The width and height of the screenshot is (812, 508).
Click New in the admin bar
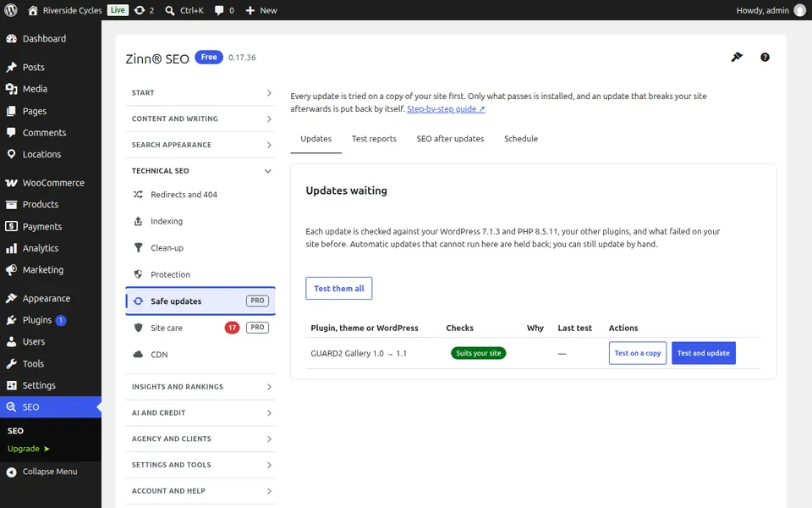[x=261, y=10]
